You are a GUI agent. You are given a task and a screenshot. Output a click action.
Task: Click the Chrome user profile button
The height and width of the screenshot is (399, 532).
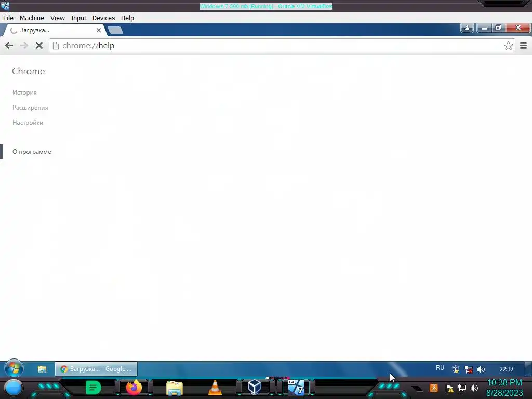tap(467, 28)
